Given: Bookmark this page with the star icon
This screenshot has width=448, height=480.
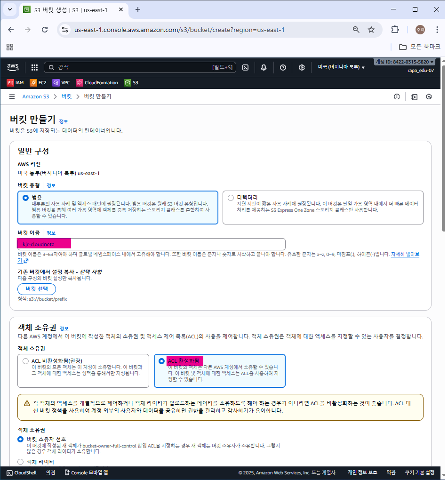Looking at the screenshot, I should pyautogui.click(x=371, y=30).
